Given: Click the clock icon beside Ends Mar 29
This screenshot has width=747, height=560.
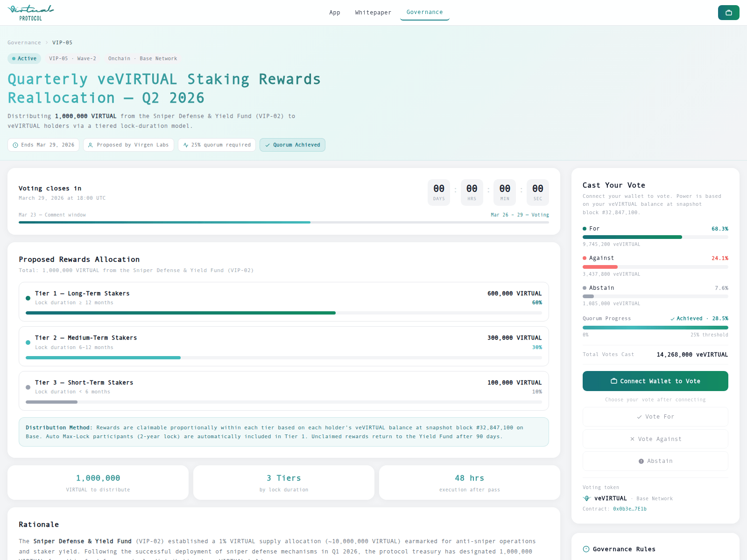Looking at the screenshot, I should pos(15,145).
